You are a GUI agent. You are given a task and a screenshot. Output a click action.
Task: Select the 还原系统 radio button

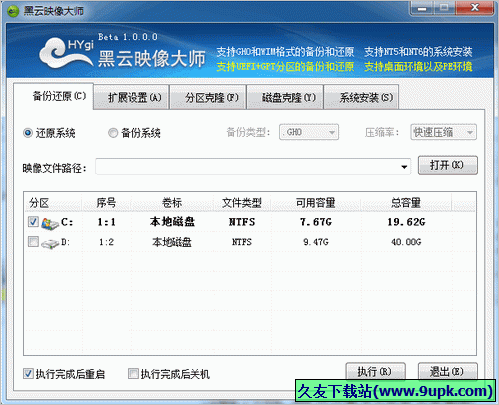[28, 133]
